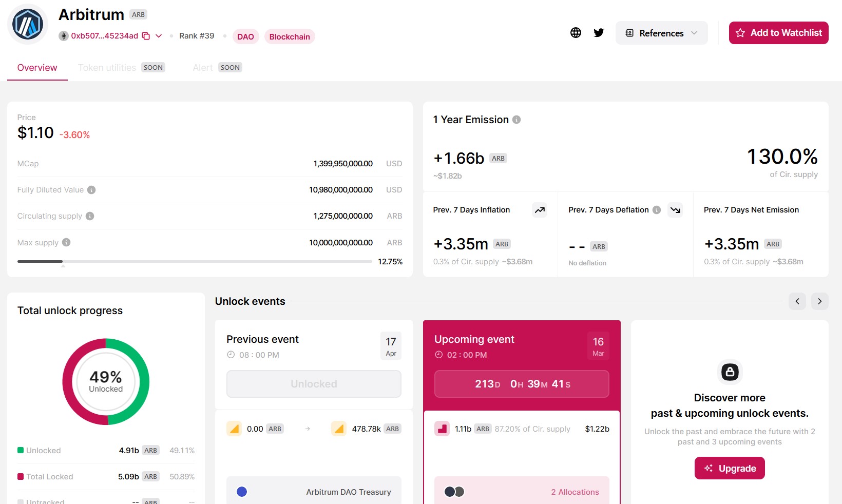The image size is (842, 504).
Task: Click the red Total Locked legend swatch
Action: 21,476
